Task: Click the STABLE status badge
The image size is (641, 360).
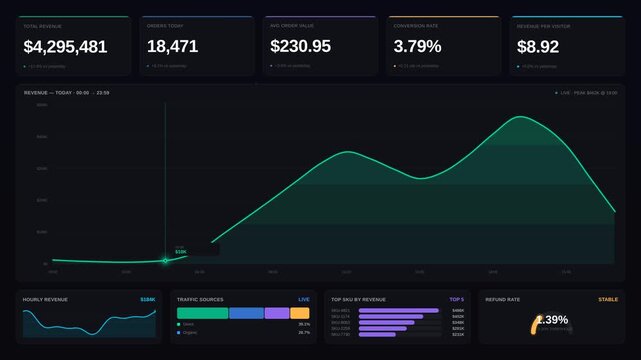Action: 608,300
